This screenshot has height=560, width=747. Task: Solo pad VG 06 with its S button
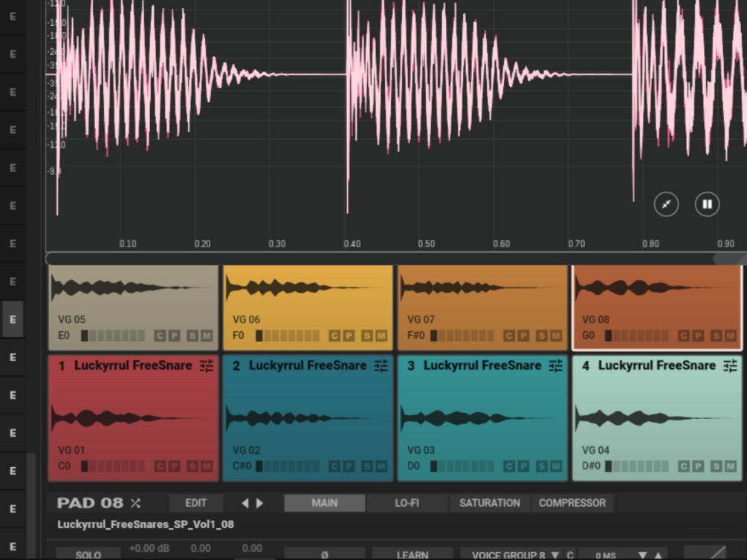pos(366,336)
